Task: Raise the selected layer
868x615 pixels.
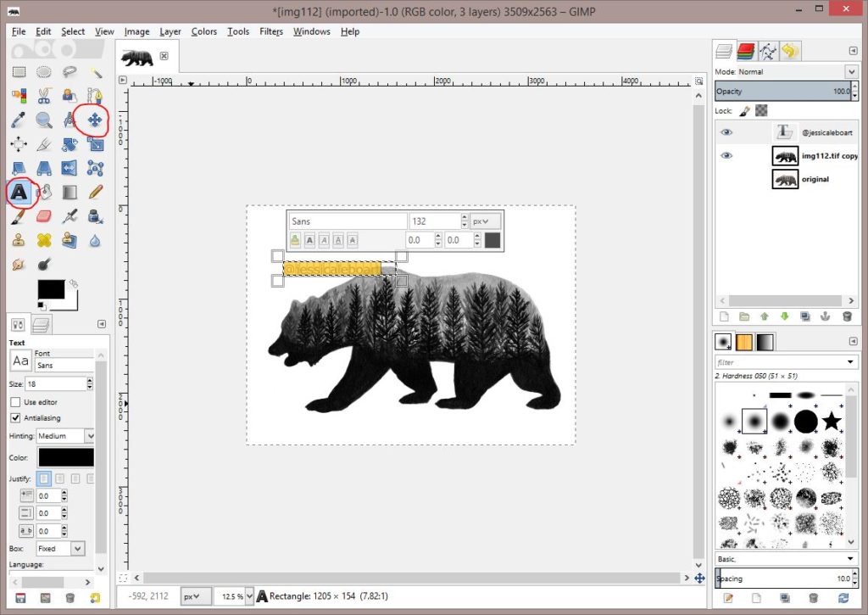Action: [765, 316]
